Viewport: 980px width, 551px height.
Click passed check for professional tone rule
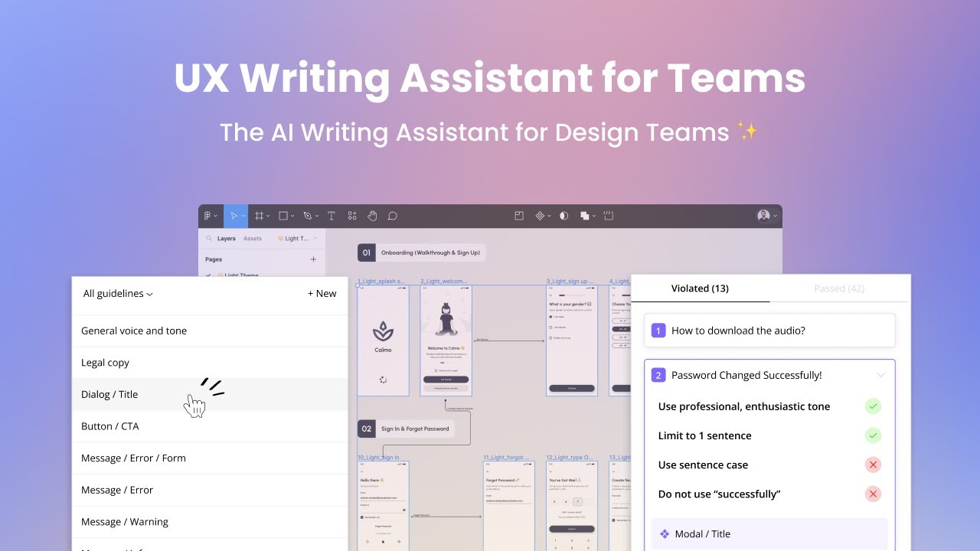click(873, 406)
